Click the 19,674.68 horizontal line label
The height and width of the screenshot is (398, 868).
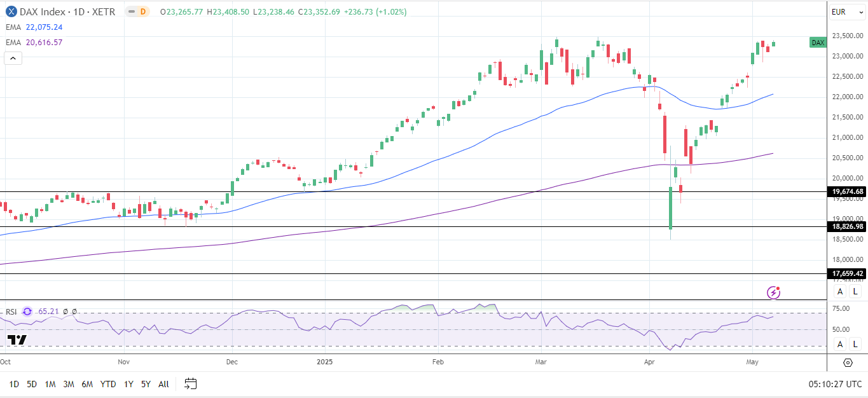tap(848, 191)
